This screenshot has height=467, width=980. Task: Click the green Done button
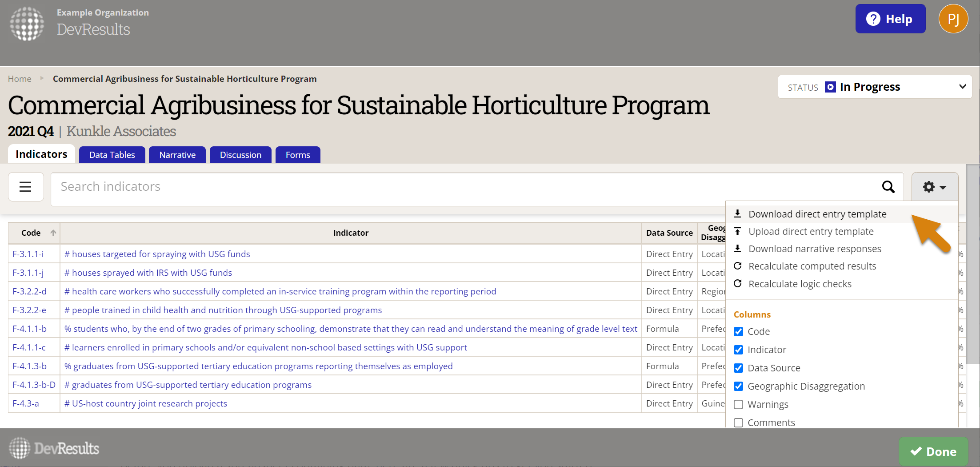[933, 451]
